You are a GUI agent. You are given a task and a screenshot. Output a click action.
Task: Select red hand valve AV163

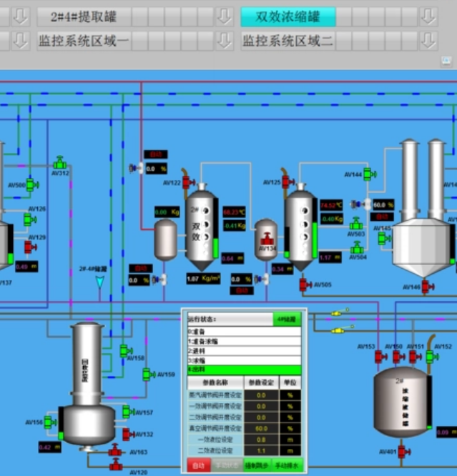click(x=115, y=450)
